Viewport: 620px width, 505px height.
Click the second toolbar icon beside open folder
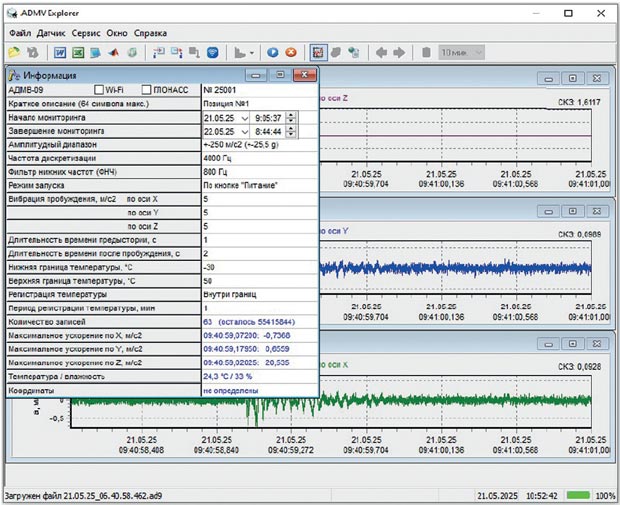tap(32, 52)
